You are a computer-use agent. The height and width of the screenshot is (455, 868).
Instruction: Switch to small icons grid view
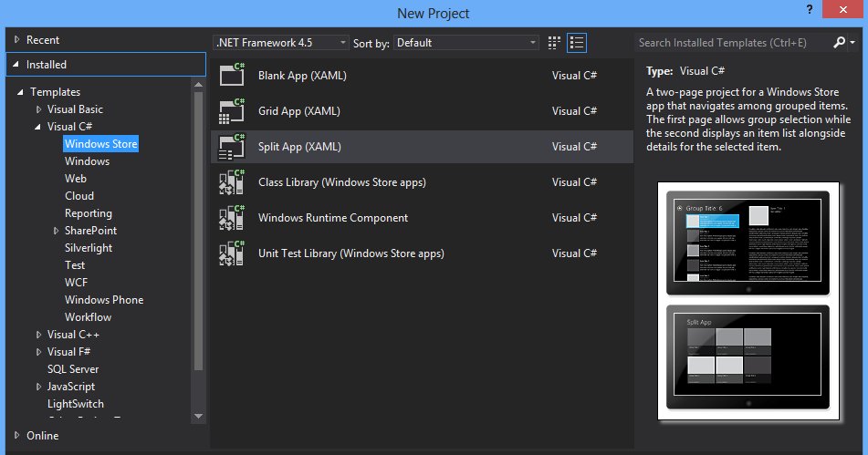tap(554, 43)
